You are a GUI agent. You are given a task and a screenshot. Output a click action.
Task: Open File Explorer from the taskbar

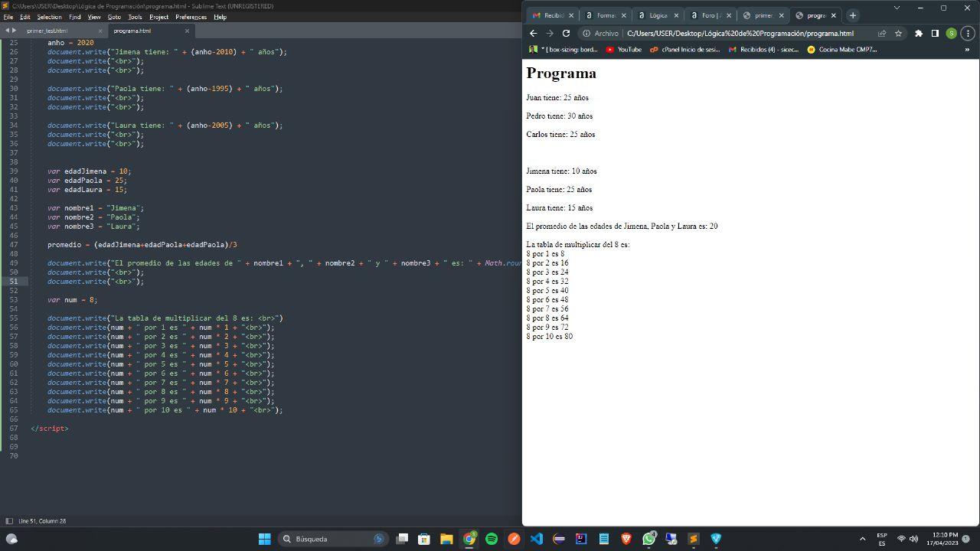446,539
